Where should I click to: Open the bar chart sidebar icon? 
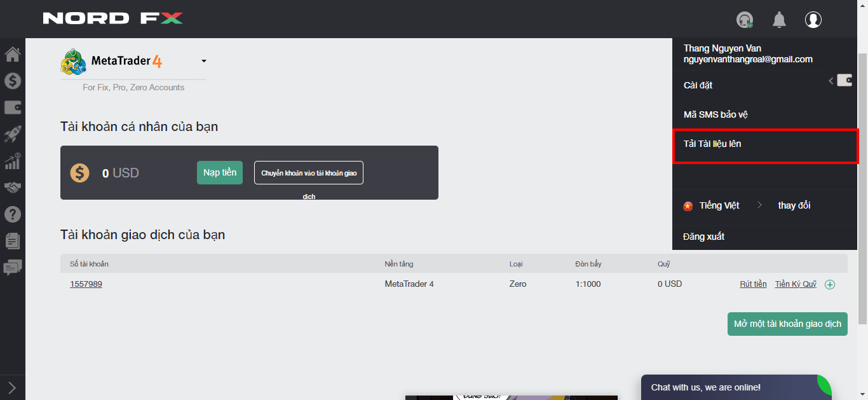(13, 161)
